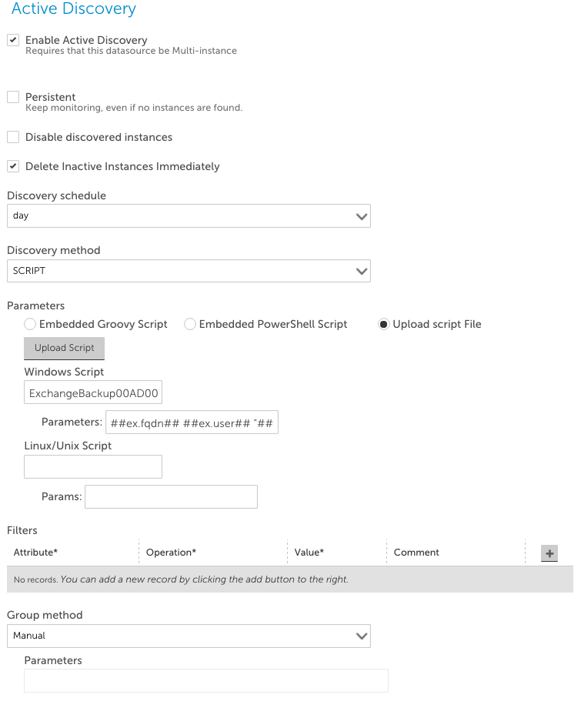Focus the Linux Params input field

(x=171, y=497)
